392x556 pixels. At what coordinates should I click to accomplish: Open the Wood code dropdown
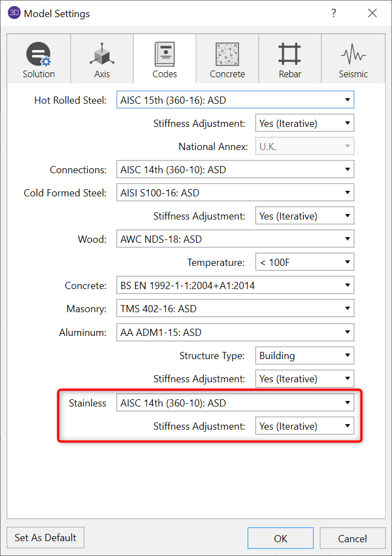[235, 239]
